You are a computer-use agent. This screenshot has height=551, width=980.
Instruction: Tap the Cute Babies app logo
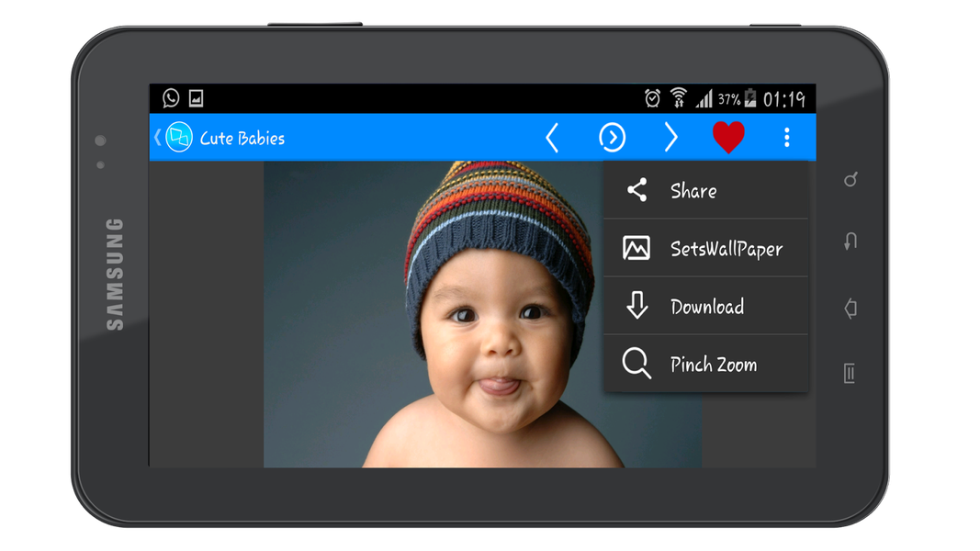(179, 138)
